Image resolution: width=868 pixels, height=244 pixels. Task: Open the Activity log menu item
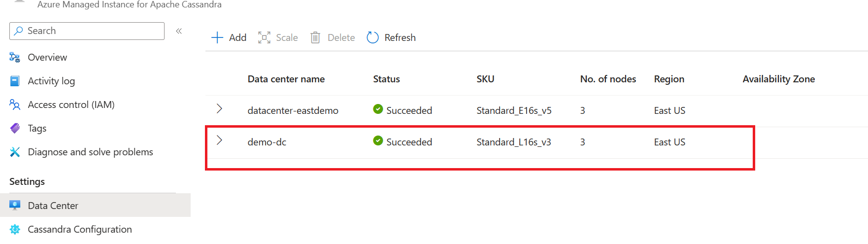(51, 81)
